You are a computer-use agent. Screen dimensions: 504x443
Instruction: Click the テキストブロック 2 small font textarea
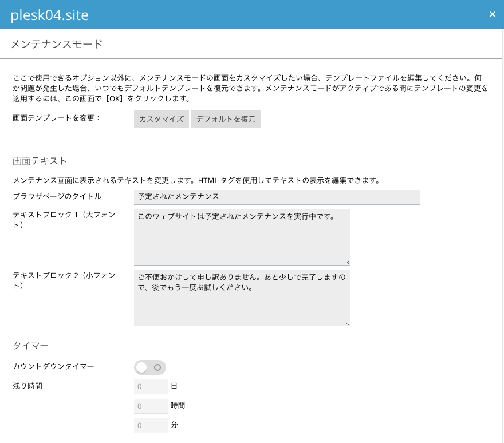tap(242, 296)
